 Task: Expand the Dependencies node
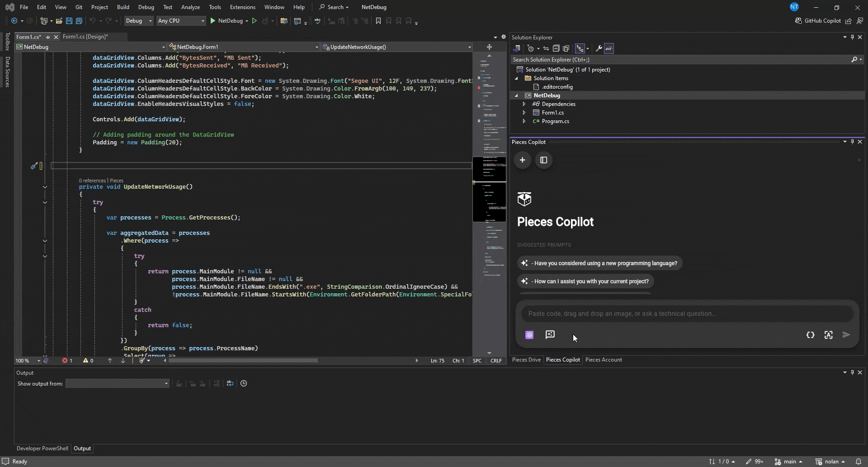524,104
